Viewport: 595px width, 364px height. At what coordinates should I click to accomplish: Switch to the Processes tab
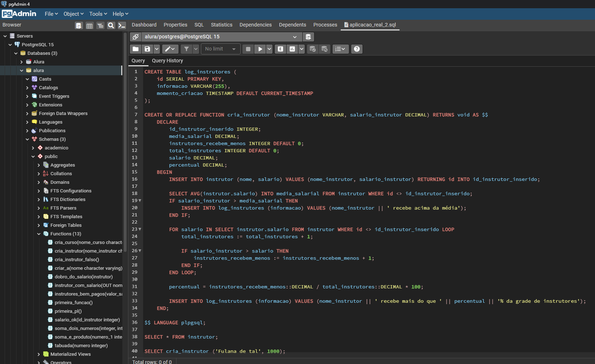point(325,25)
